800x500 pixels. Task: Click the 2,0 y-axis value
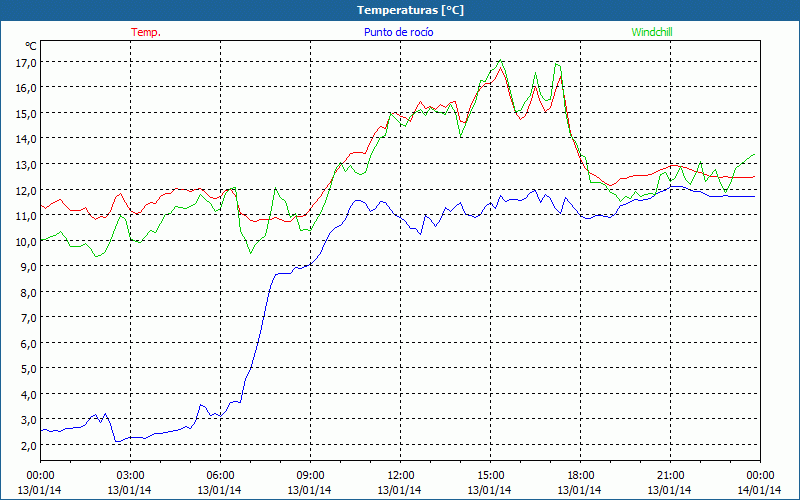coord(28,445)
